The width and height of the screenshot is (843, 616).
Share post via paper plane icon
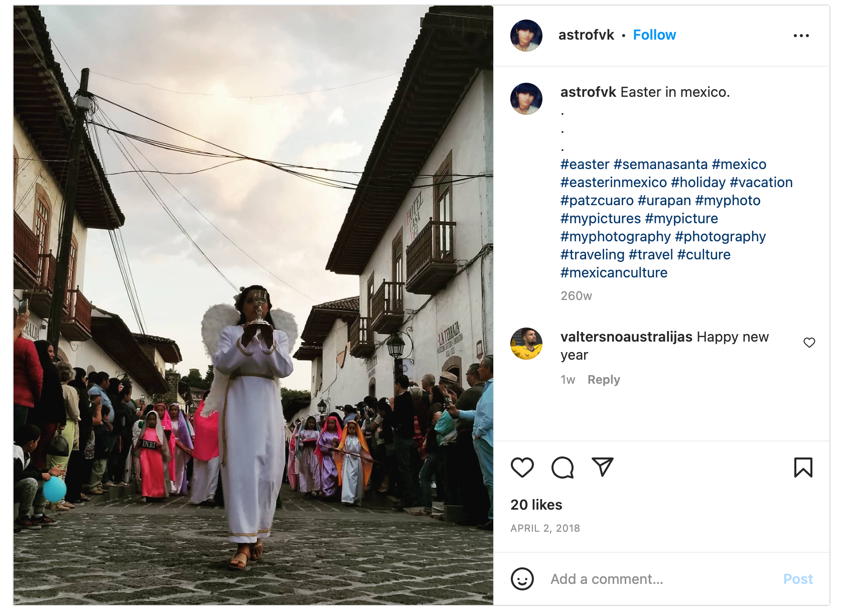[602, 467]
